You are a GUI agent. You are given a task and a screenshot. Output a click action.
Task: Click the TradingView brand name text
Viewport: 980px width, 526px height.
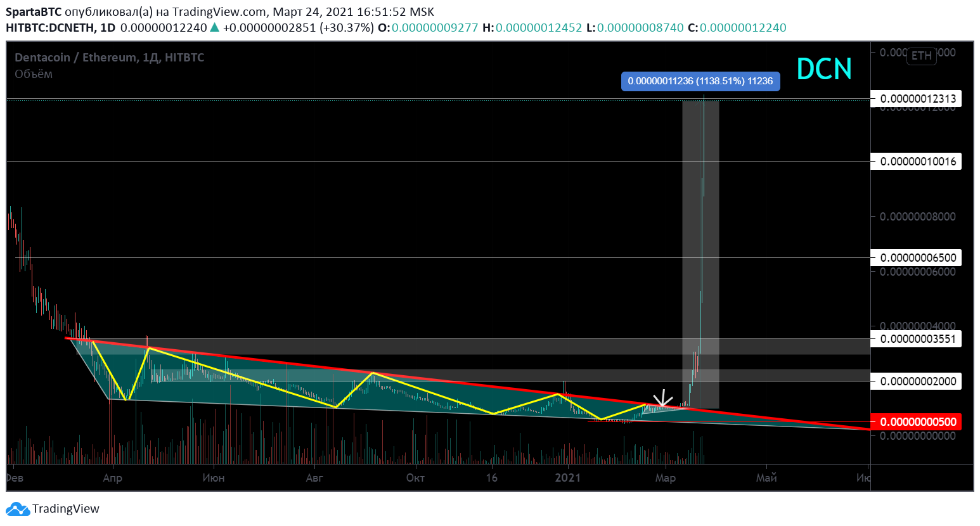(66, 509)
